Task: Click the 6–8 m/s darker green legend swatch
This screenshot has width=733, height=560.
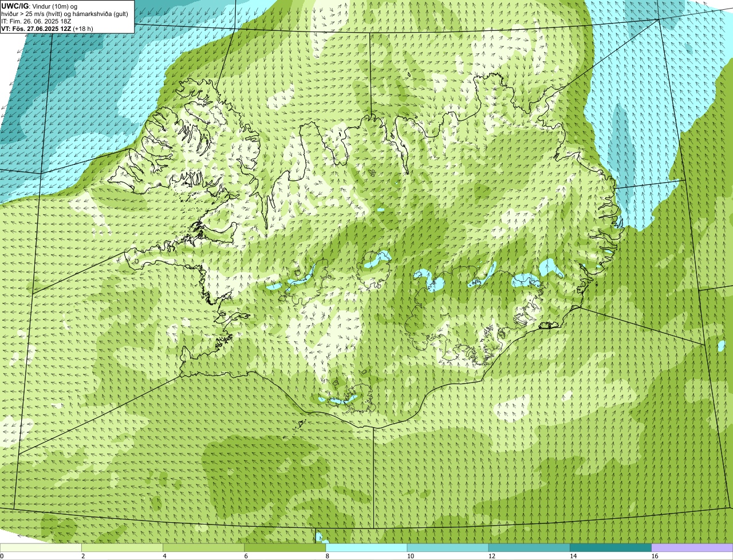Action: pos(285,547)
